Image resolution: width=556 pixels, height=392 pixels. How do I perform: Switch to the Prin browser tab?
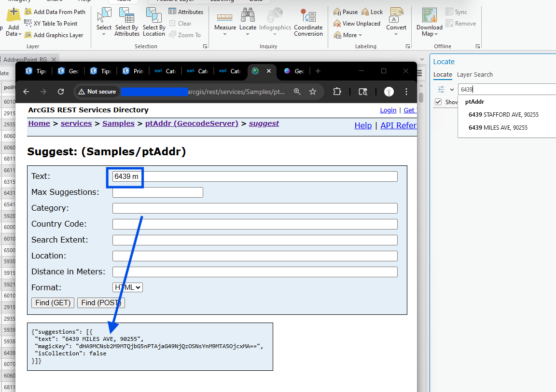click(x=133, y=71)
